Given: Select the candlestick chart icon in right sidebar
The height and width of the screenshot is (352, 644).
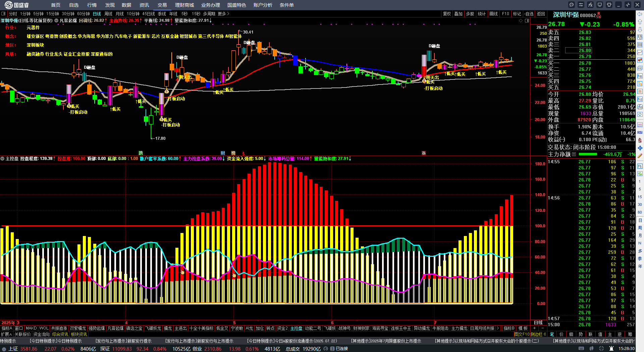Looking at the screenshot, I should click(x=640, y=60).
